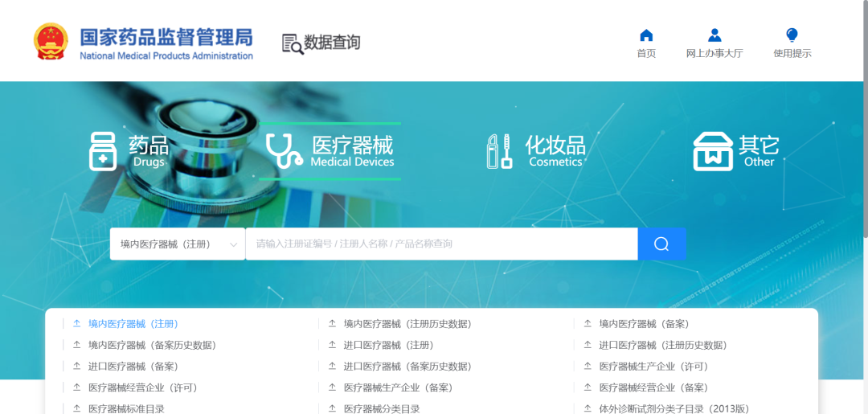
Task: Click the dropdown chevron arrow in search bar
Action: point(234,244)
